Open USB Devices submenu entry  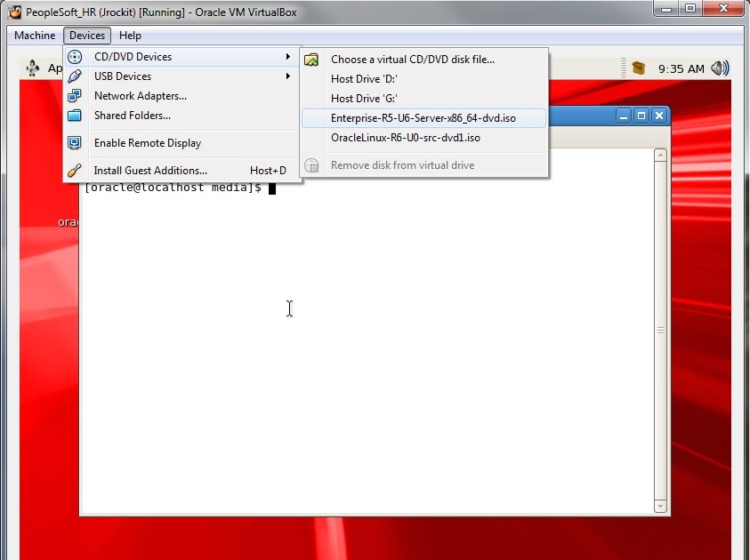tap(181, 76)
